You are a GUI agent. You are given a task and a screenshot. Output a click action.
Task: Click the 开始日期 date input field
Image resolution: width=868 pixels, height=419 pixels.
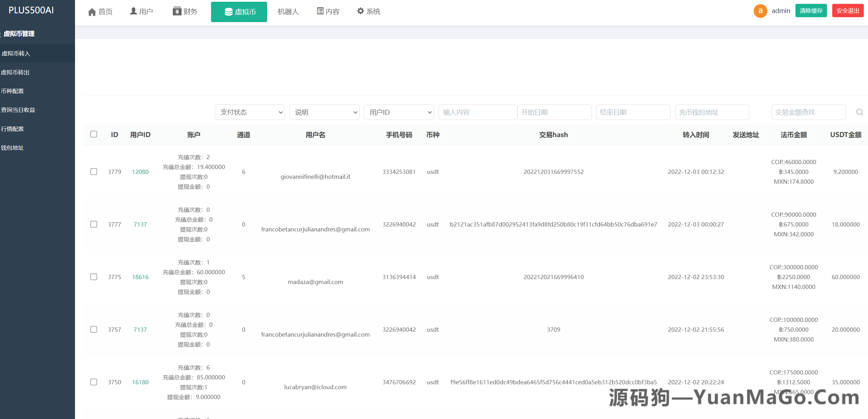(555, 112)
